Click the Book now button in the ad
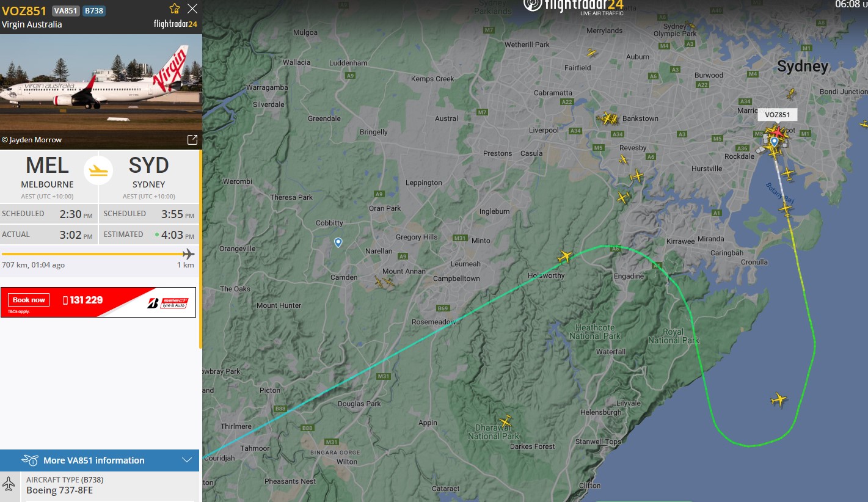This screenshot has height=502, width=868. (28, 300)
